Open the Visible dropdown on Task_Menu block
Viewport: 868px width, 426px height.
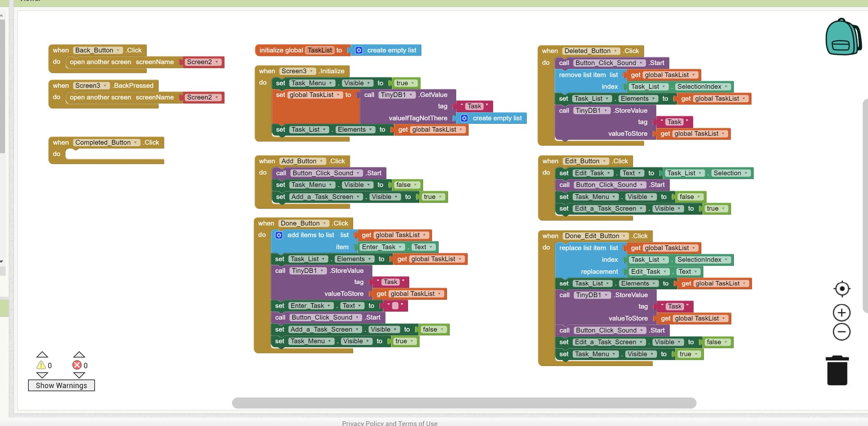368,83
